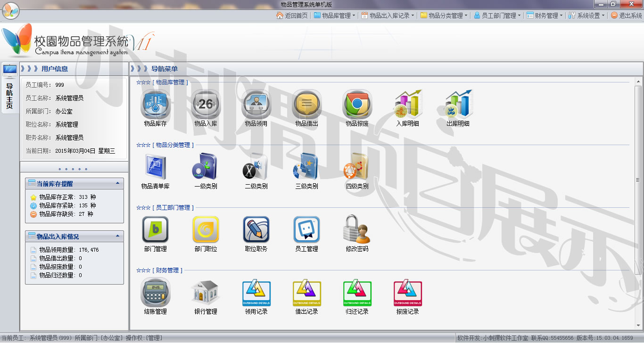Viewport: 644px width, 343px height.
Task: Click the 物品库存缺货 27 种 entry
Action: pos(61,214)
